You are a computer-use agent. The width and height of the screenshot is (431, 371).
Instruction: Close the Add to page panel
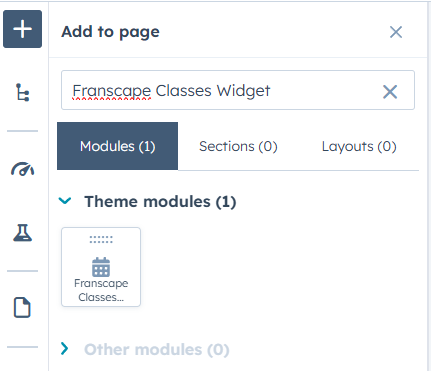tap(396, 32)
